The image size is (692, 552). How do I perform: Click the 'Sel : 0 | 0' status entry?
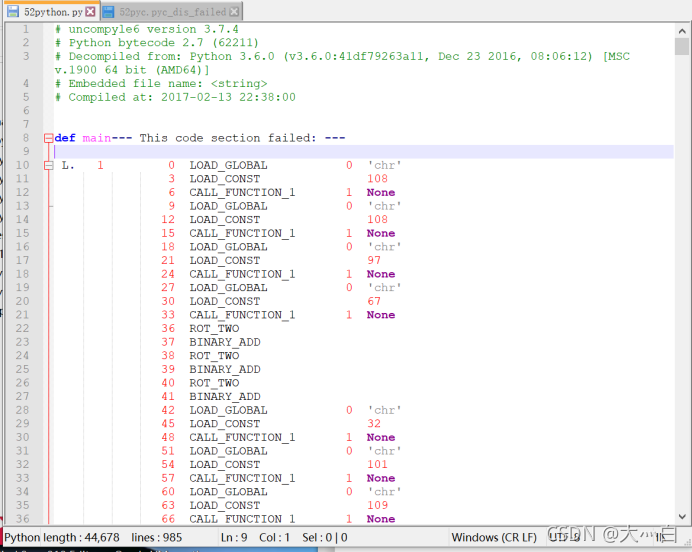coord(324,537)
